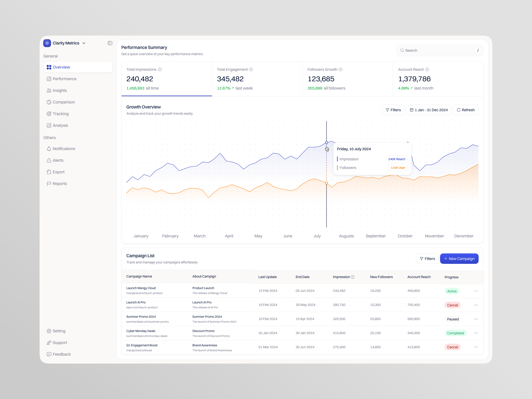
Task: Refresh the Growth Overview chart
Action: point(466,110)
